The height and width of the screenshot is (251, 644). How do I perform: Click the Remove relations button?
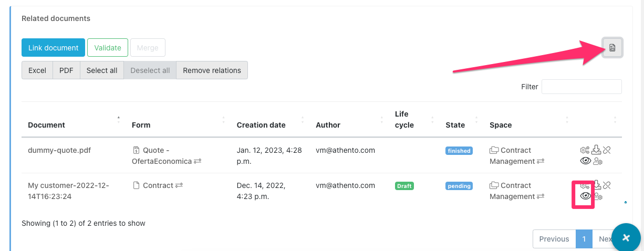[x=212, y=70]
